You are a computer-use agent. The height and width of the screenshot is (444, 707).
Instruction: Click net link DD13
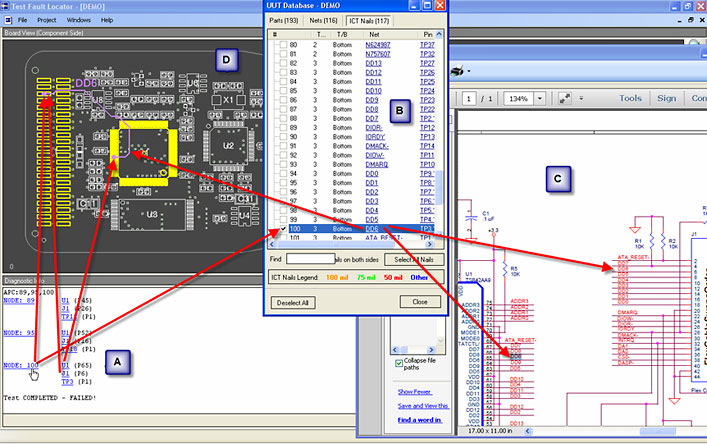373,63
